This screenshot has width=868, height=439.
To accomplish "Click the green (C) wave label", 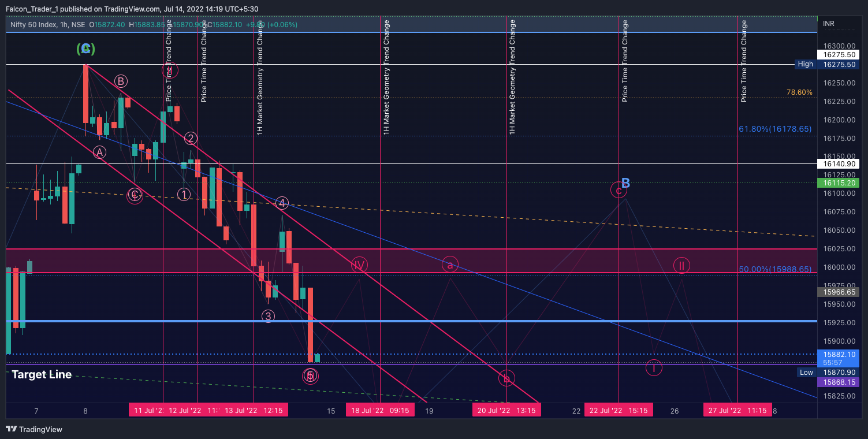I will tap(85, 49).
